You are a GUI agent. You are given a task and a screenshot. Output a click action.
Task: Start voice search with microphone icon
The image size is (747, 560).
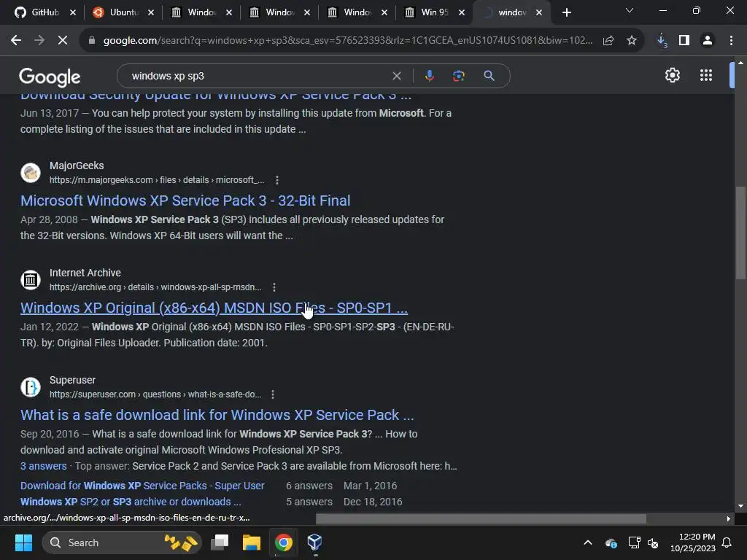[x=429, y=76]
